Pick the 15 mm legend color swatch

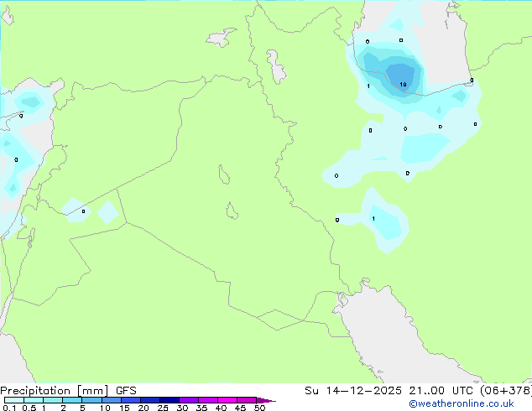point(131,400)
